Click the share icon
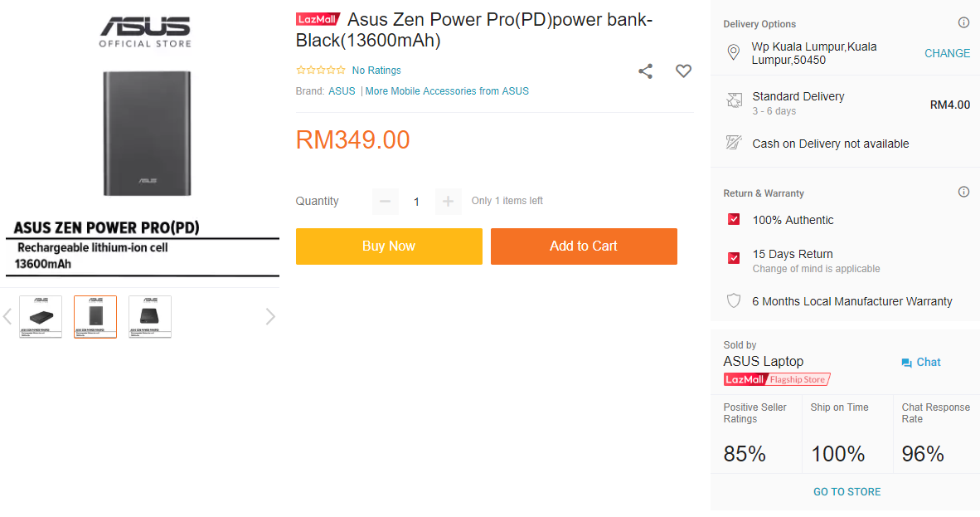The width and height of the screenshot is (980, 517). click(645, 71)
